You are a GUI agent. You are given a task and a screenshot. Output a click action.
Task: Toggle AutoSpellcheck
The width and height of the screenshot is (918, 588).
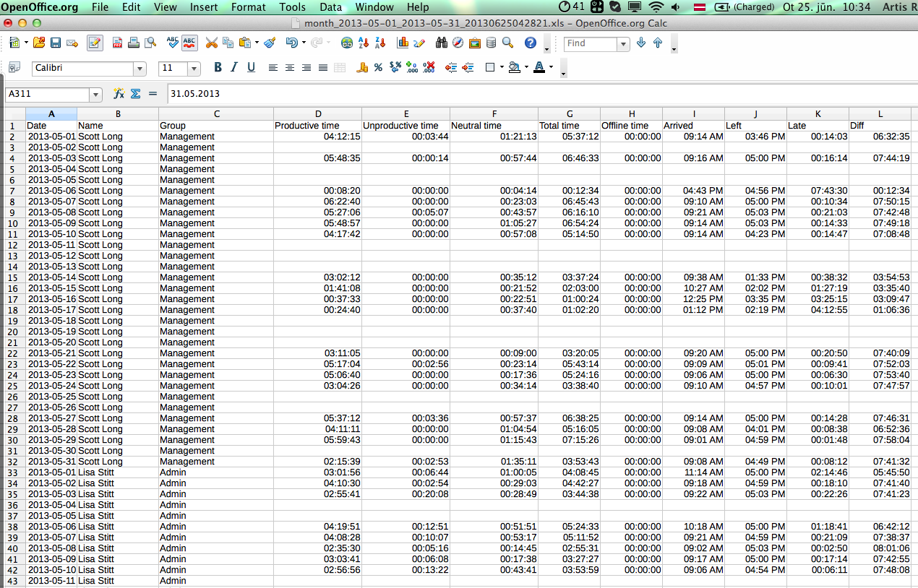pyautogui.click(x=189, y=43)
